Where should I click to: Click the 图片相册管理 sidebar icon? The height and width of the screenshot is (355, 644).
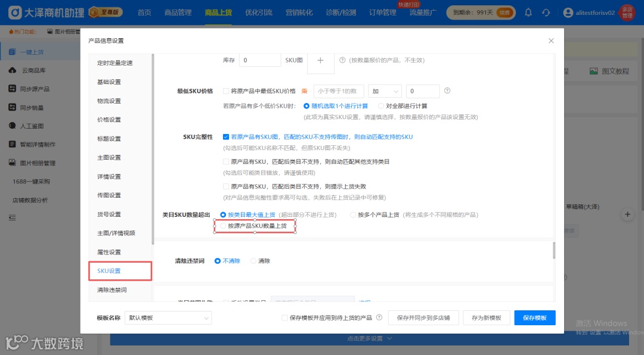point(13,163)
